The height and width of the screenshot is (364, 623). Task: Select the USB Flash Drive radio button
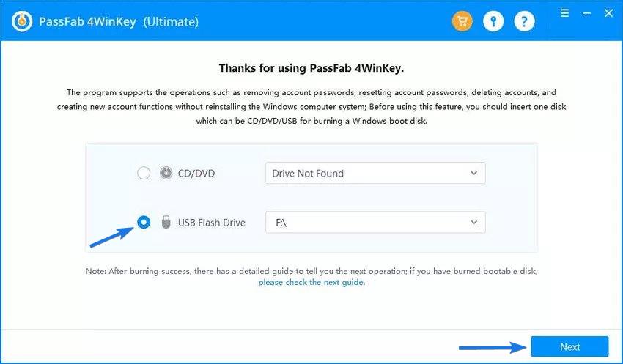click(x=144, y=223)
